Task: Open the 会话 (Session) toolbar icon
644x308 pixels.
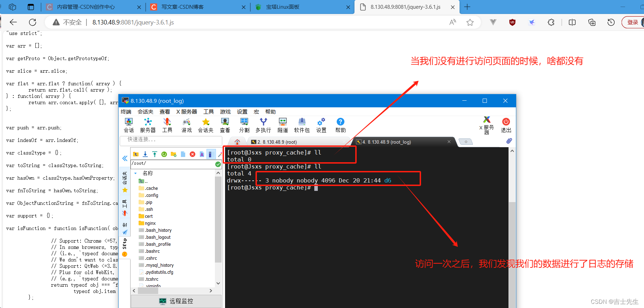Action: coord(129,125)
